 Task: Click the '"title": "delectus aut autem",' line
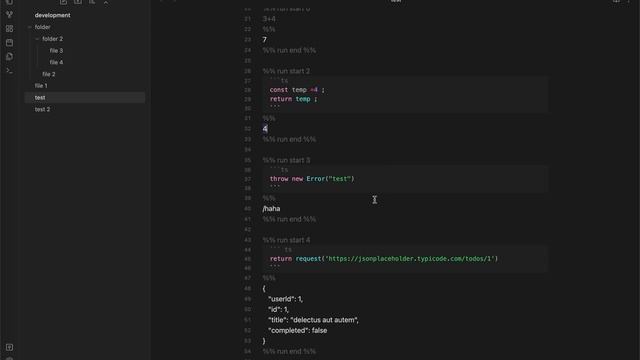(313, 320)
